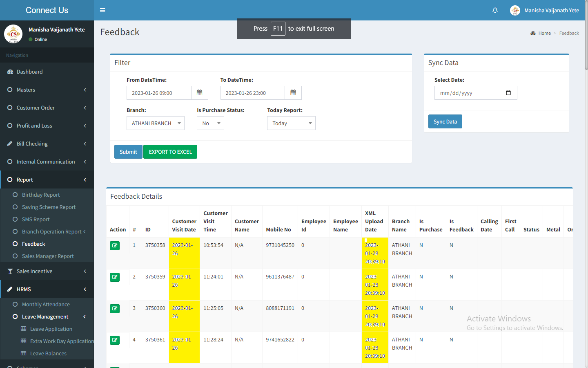Toggle the sidebar hamburger menu
Image resolution: width=588 pixels, height=368 pixels.
tap(102, 10)
